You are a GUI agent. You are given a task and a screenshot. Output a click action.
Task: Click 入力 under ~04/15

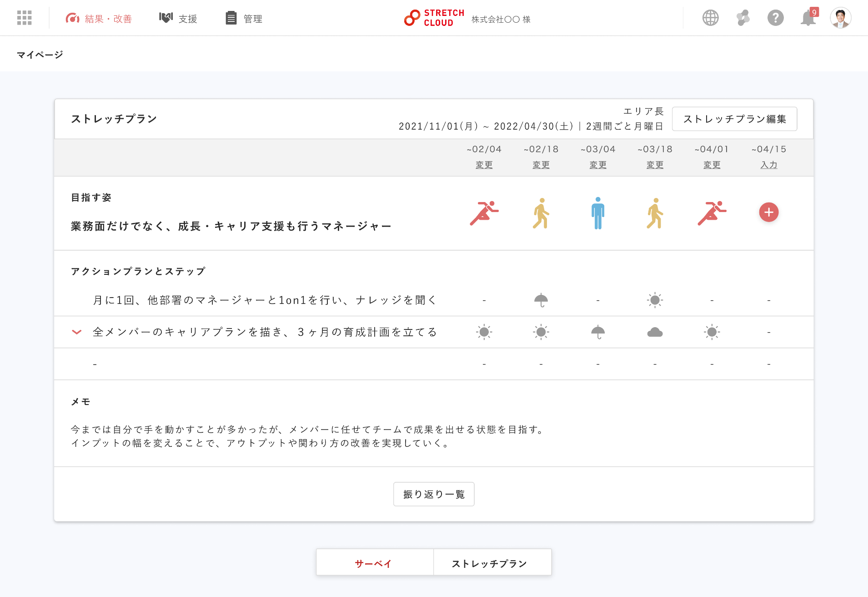click(x=769, y=165)
